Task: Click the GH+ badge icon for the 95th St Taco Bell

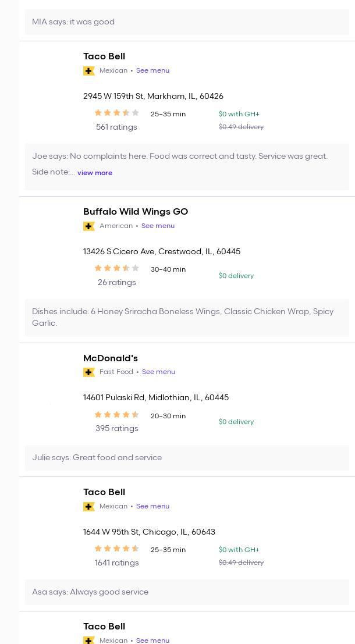Action: 89,507
